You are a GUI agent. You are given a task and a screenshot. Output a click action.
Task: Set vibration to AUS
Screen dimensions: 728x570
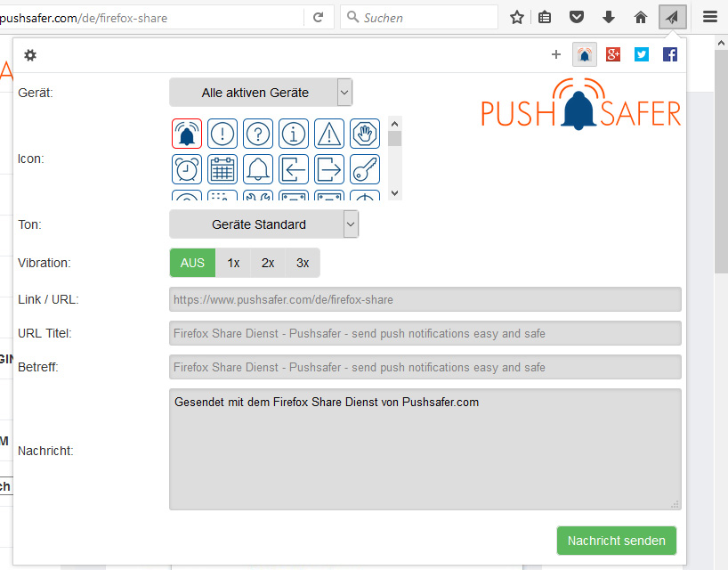pos(192,263)
